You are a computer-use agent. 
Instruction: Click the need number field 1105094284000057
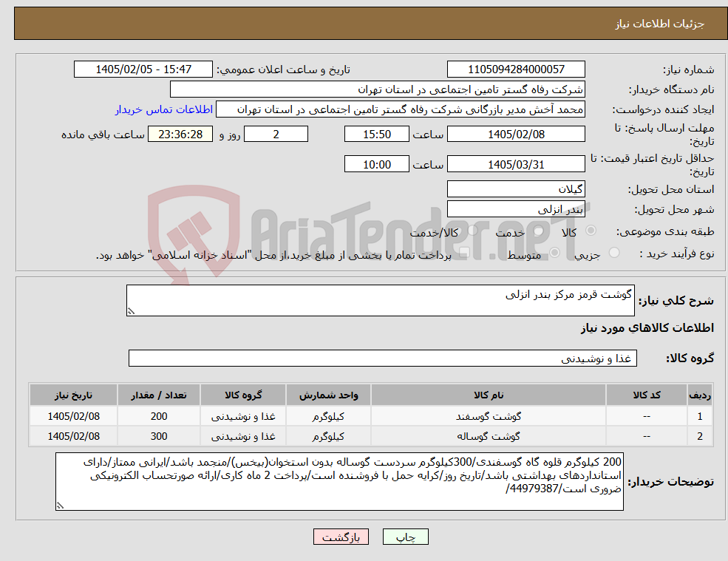point(516,69)
